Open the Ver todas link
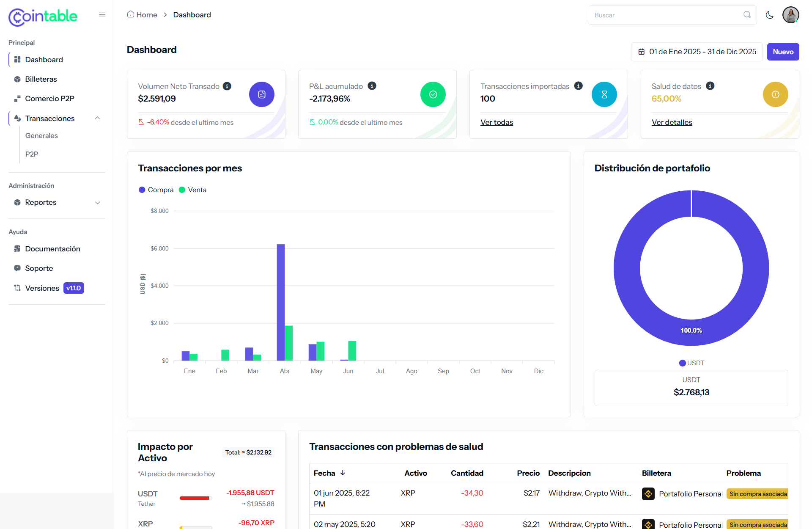 [x=497, y=122]
